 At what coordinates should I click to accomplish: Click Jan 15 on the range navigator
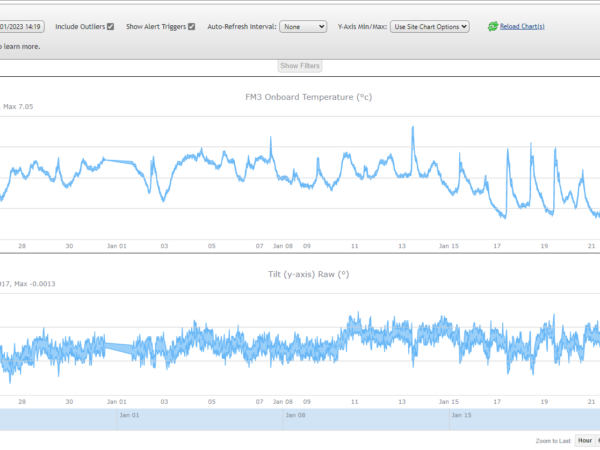(x=461, y=415)
